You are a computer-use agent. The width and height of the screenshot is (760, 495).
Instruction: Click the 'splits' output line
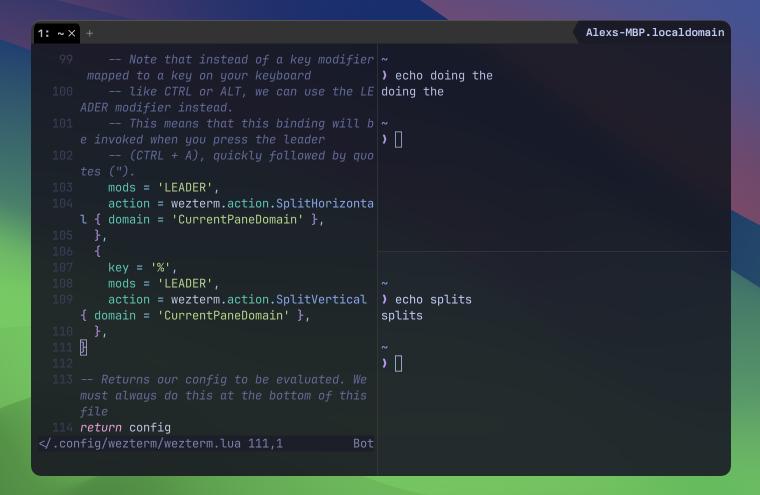[402, 316]
